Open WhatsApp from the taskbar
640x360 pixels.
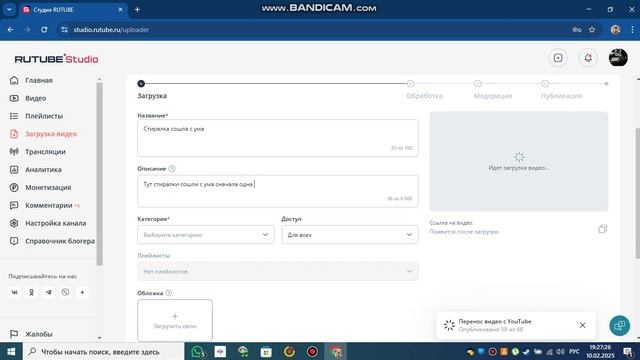[197, 351]
